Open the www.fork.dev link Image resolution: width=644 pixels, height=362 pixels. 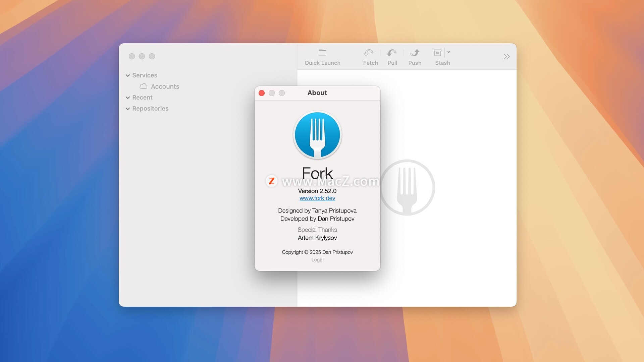(x=317, y=198)
